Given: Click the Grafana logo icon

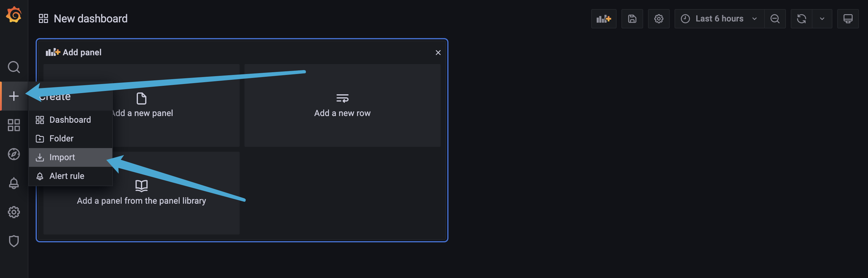Looking at the screenshot, I should (x=14, y=15).
